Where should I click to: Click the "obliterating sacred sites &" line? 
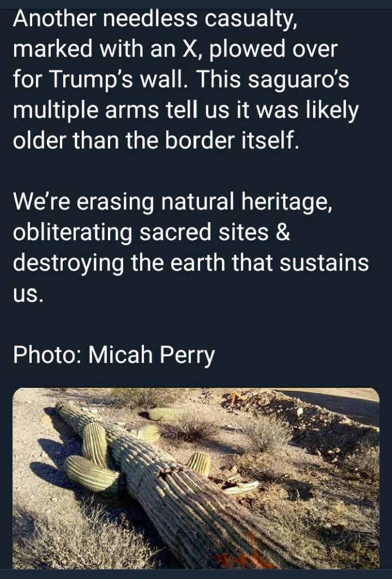[151, 232]
